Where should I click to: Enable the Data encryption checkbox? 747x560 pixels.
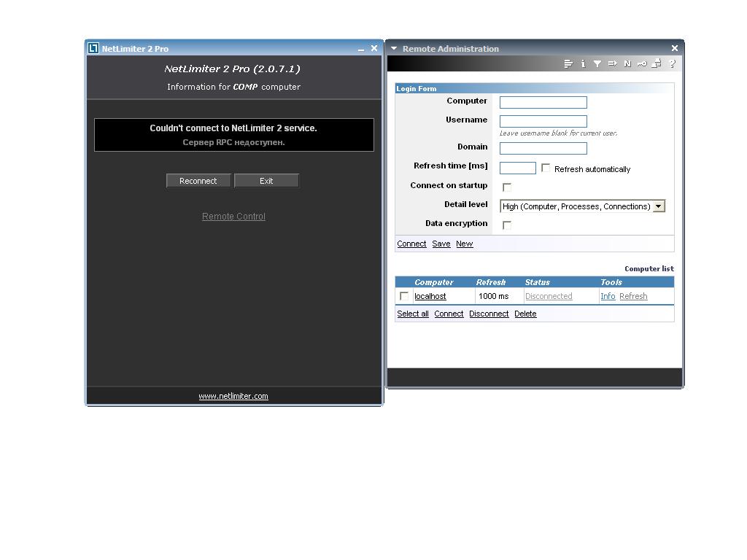click(507, 225)
